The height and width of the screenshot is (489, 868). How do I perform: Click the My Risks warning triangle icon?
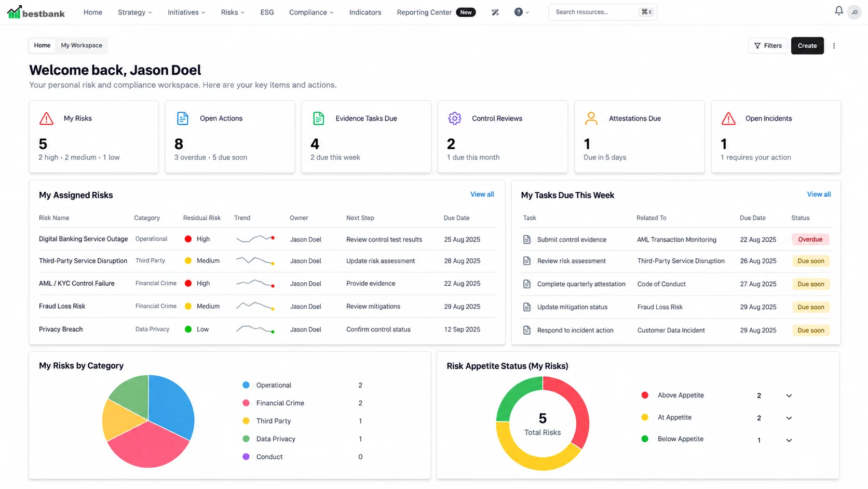coord(47,118)
